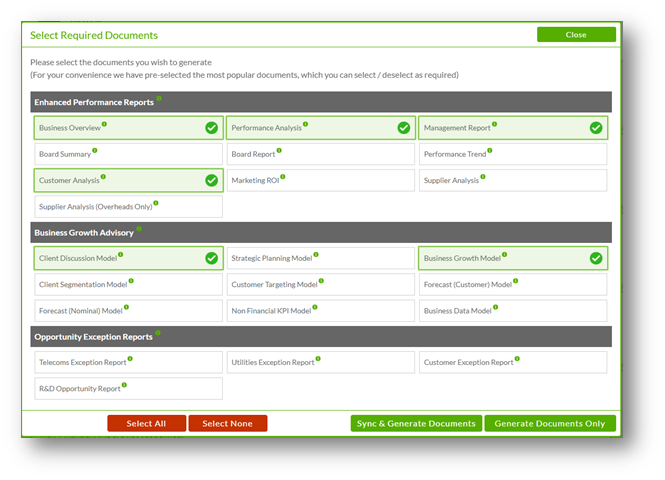Click info icon next to Marketing ROI
The image size is (665, 480).
(x=282, y=177)
